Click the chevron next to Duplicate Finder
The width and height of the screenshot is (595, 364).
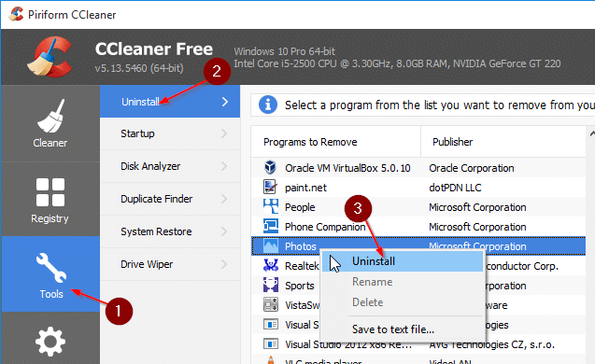224,199
